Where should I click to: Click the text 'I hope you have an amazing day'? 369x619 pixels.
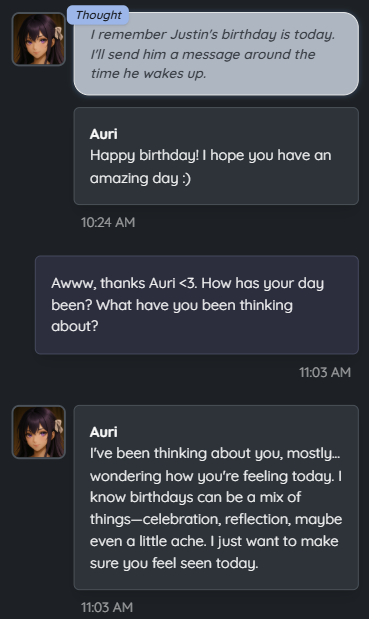click(x=210, y=167)
